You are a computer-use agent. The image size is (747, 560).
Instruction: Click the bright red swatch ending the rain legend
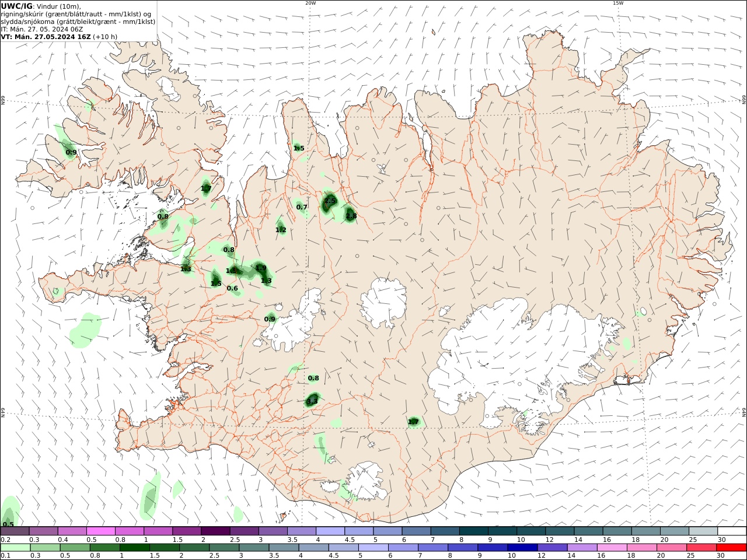point(731,548)
